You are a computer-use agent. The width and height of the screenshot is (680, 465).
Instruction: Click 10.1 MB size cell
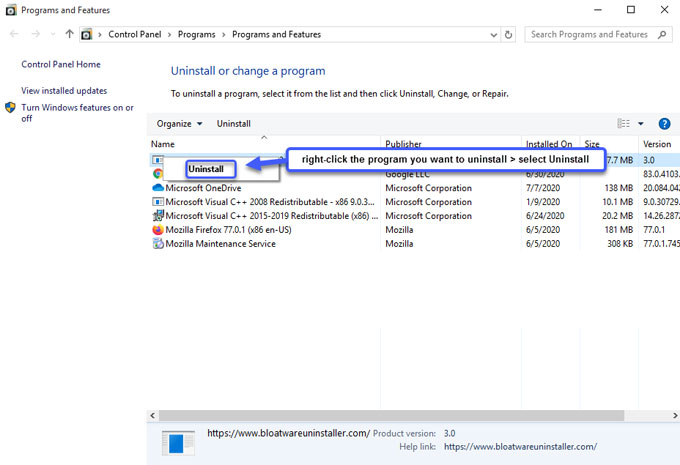(x=618, y=202)
